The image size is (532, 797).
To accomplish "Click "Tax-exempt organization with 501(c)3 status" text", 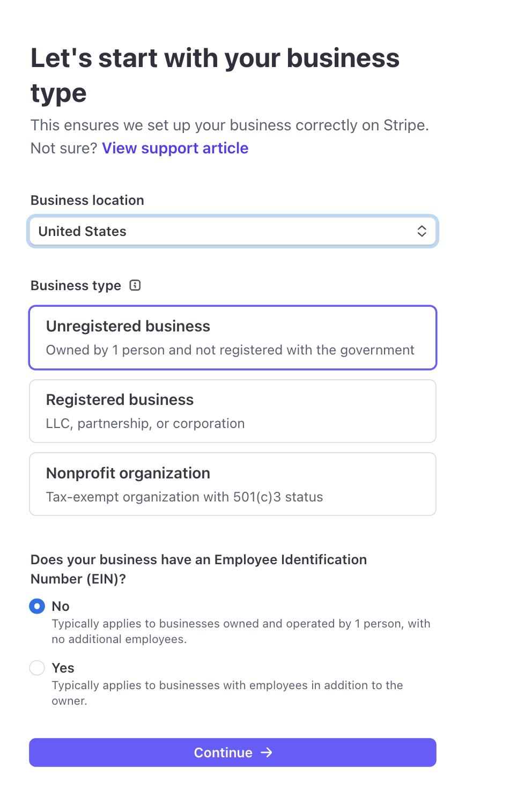I will click(184, 497).
